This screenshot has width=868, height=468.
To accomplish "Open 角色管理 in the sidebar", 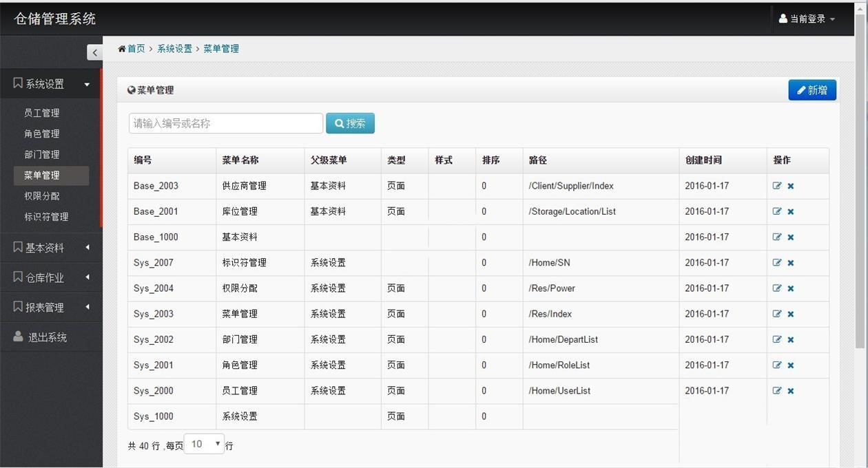I will click(x=42, y=134).
